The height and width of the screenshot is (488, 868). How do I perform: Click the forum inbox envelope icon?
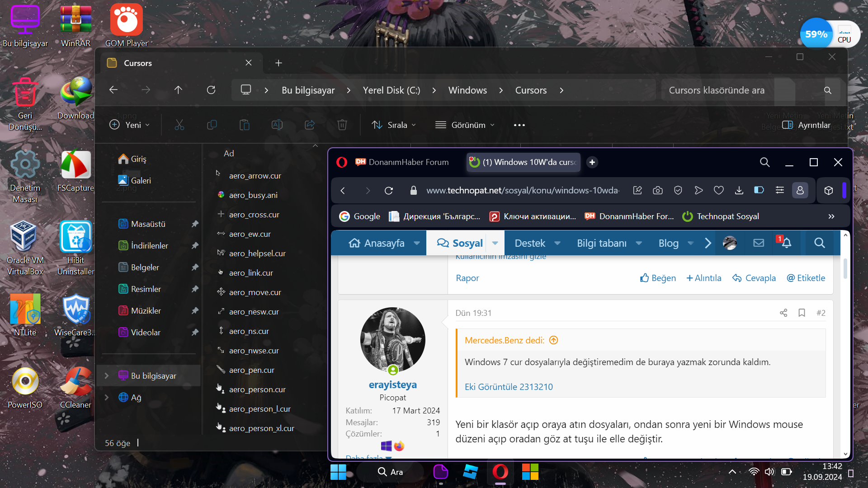click(759, 243)
